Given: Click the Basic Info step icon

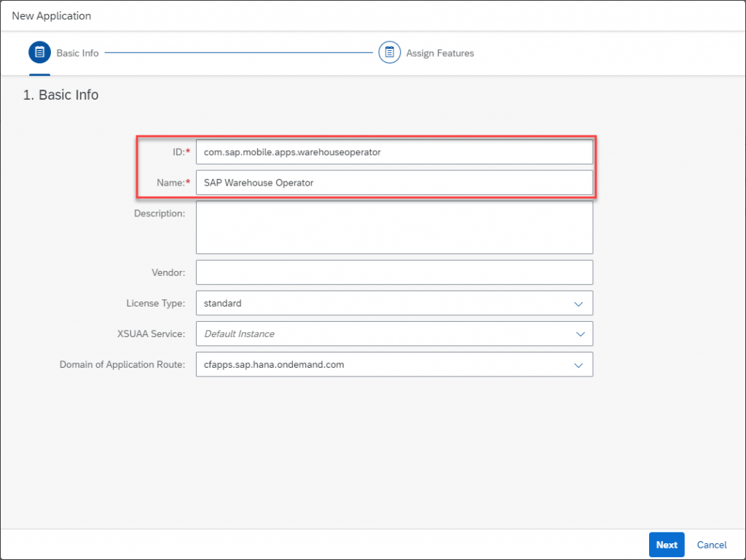Looking at the screenshot, I should [x=39, y=52].
